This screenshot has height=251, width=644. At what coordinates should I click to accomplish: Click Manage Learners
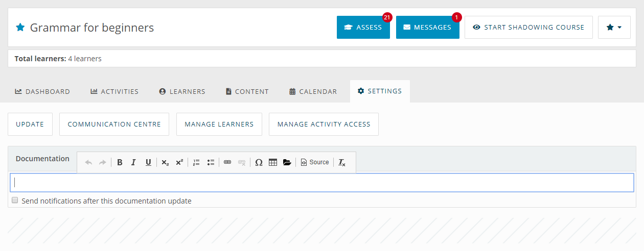coord(219,124)
